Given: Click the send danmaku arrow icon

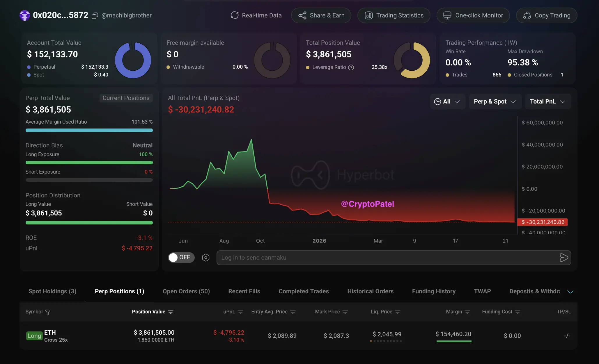Looking at the screenshot, I should click(x=563, y=258).
